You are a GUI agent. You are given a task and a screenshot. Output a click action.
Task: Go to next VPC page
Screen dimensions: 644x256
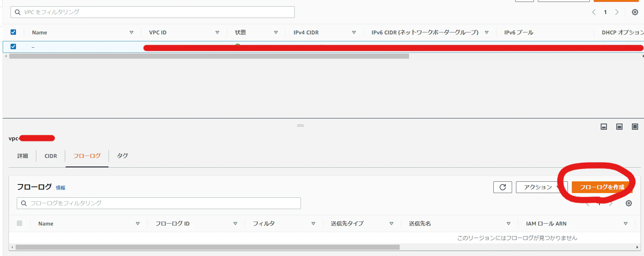click(617, 12)
